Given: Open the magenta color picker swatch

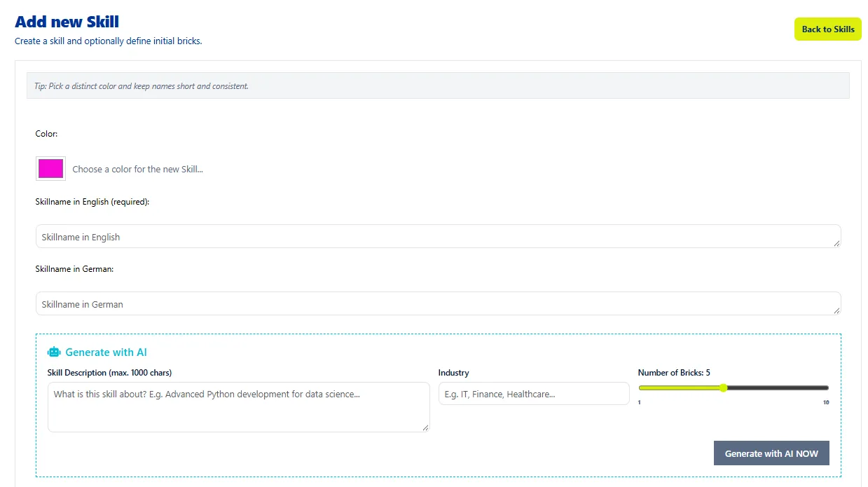Looking at the screenshot, I should (50, 169).
